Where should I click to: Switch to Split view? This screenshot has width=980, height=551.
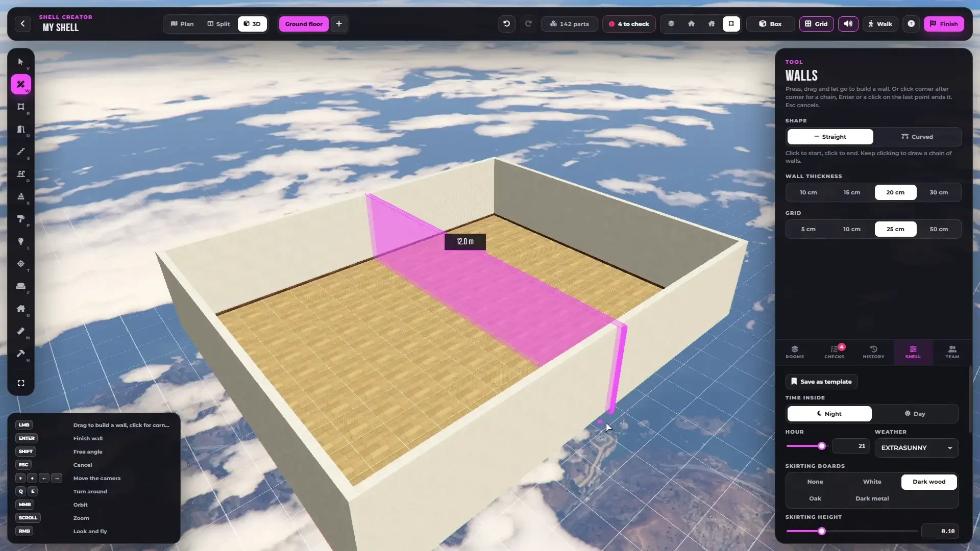218,24
